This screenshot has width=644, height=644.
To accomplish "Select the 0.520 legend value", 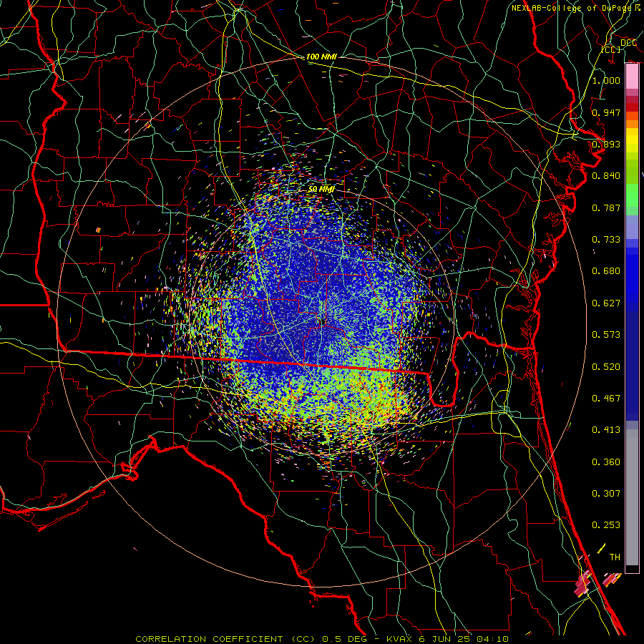I will (606, 366).
